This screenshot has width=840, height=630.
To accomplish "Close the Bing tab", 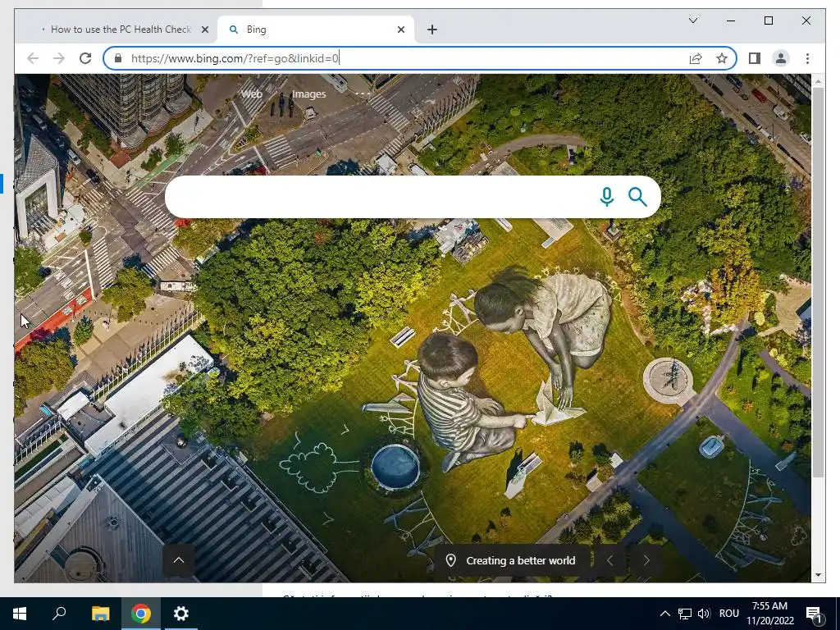I will tap(400, 30).
